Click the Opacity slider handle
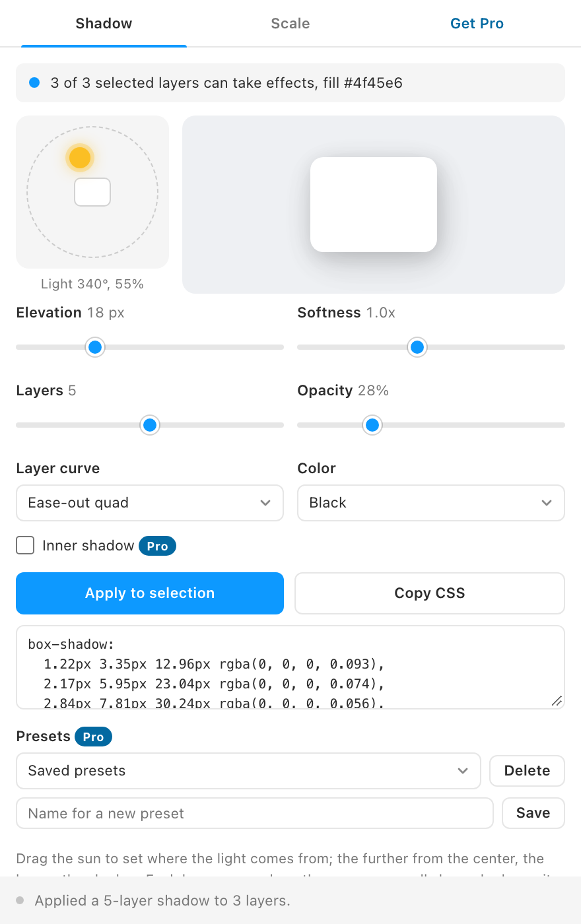Image resolution: width=581 pixels, height=924 pixels. (x=372, y=425)
